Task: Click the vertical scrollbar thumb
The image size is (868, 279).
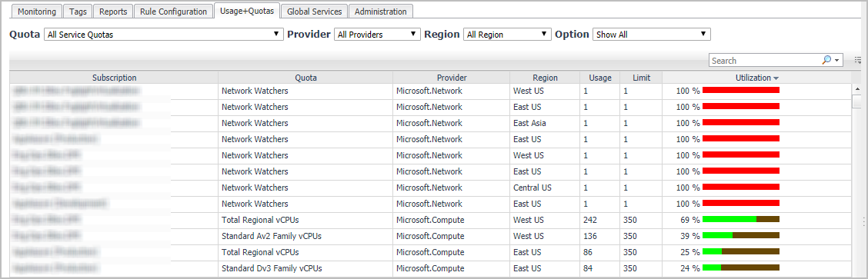Action: coord(857,101)
